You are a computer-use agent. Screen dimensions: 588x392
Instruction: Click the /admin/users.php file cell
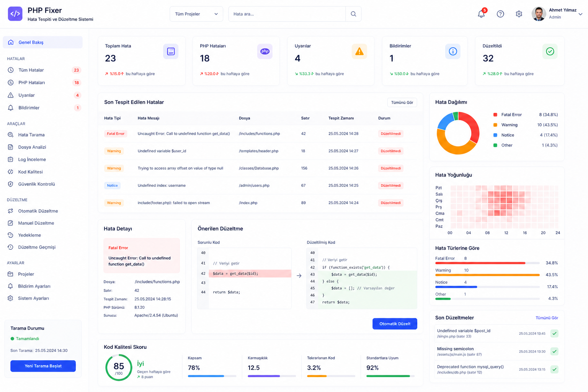254,186
